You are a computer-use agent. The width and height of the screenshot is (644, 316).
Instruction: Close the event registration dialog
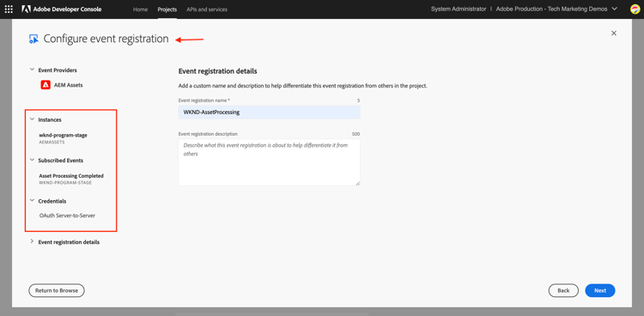614,33
